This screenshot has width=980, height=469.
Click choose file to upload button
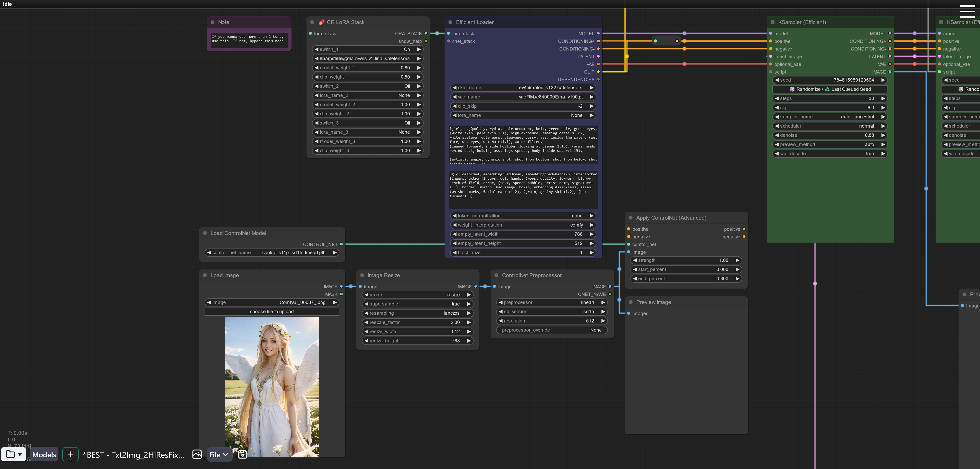(x=272, y=312)
